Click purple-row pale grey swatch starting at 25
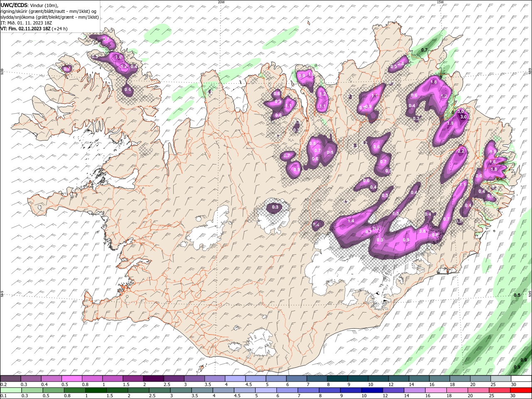The width and height of the screenshot is (532, 399). pos(501,379)
